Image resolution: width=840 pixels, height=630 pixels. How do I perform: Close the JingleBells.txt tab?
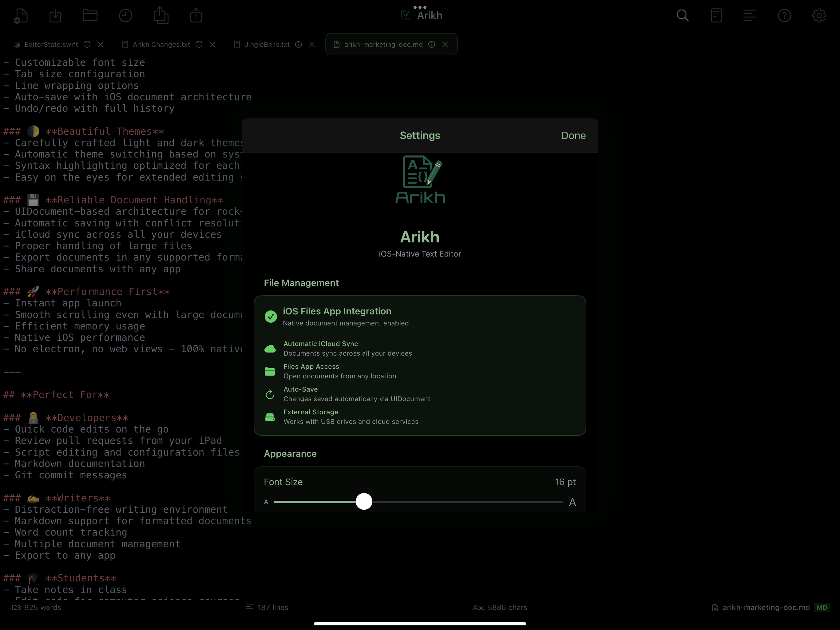coord(312,45)
